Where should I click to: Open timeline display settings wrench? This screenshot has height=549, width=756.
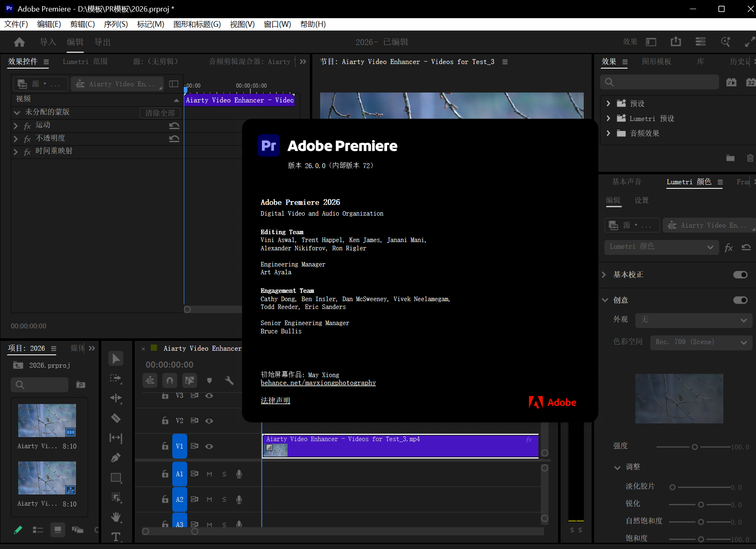coord(229,380)
